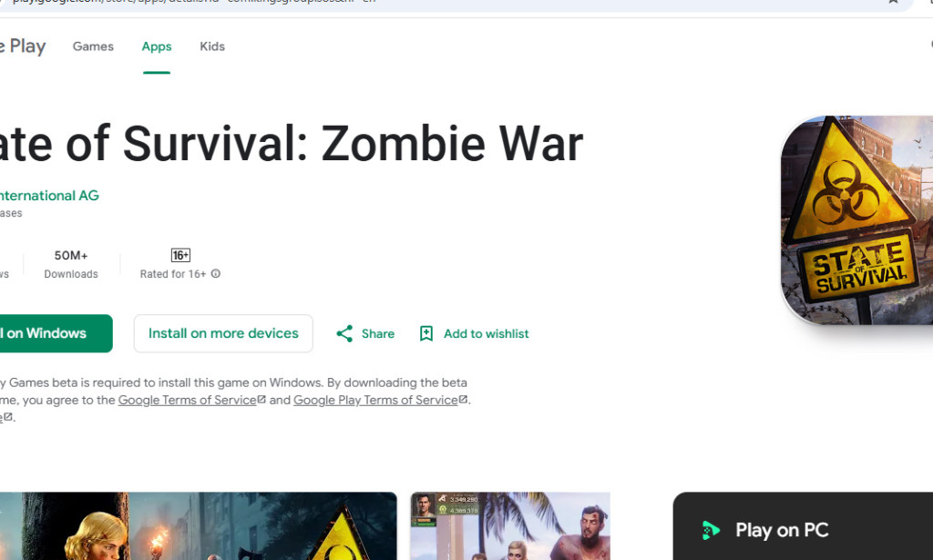
Task: Open the first game screenshot thumbnail
Action: pos(199,526)
